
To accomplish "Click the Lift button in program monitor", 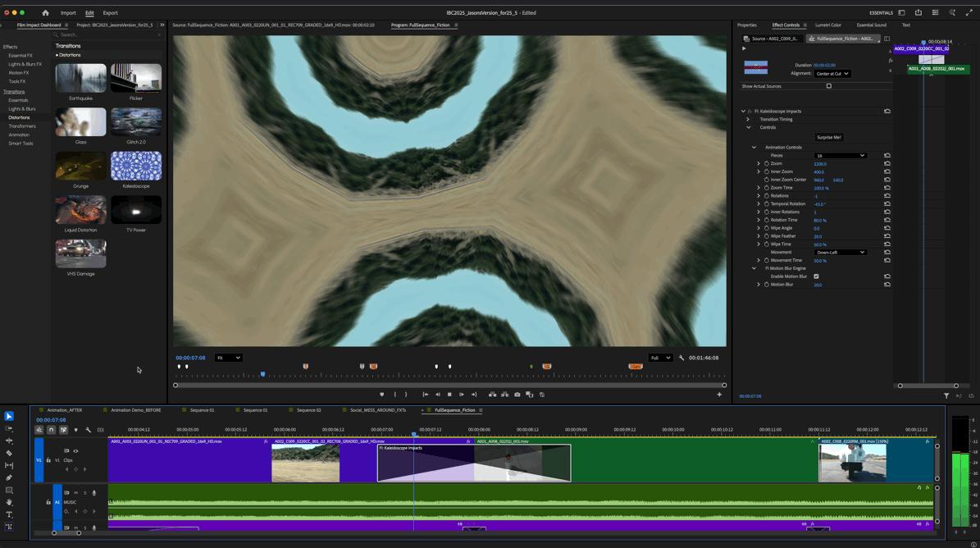I will pyautogui.click(x=493, y=395).
